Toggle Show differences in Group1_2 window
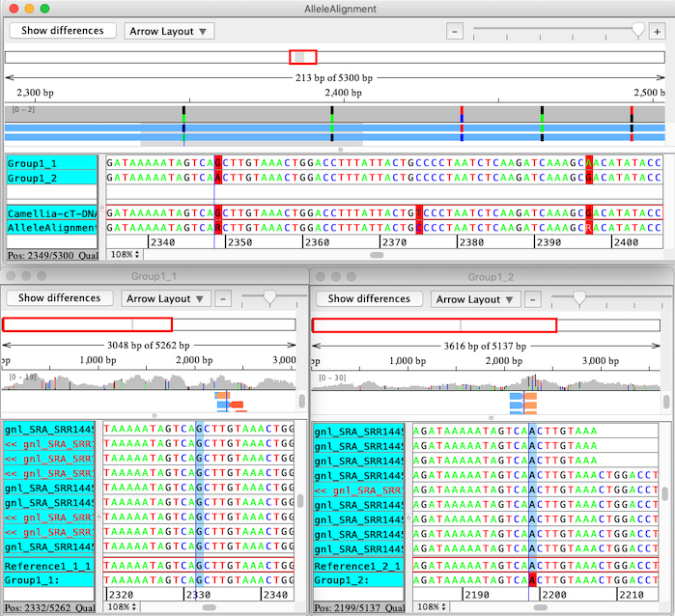 369,299
